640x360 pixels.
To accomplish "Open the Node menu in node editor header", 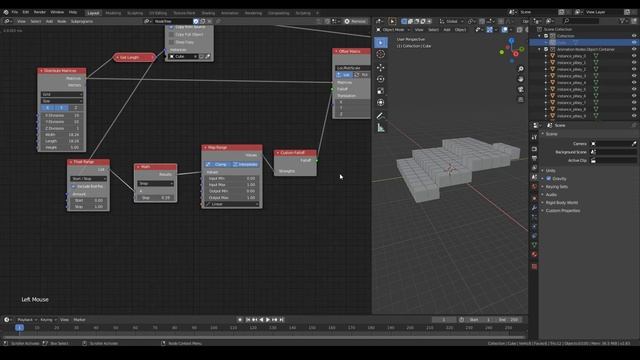I will point(62,21).
